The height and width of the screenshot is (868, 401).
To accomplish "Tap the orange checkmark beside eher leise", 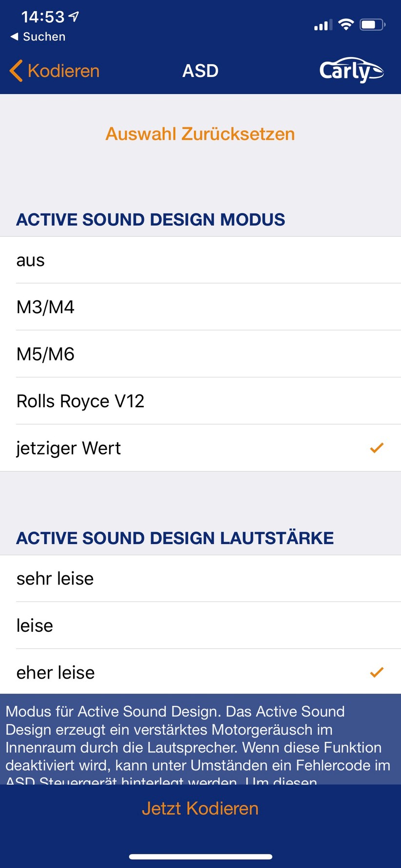I will (377, 672).
